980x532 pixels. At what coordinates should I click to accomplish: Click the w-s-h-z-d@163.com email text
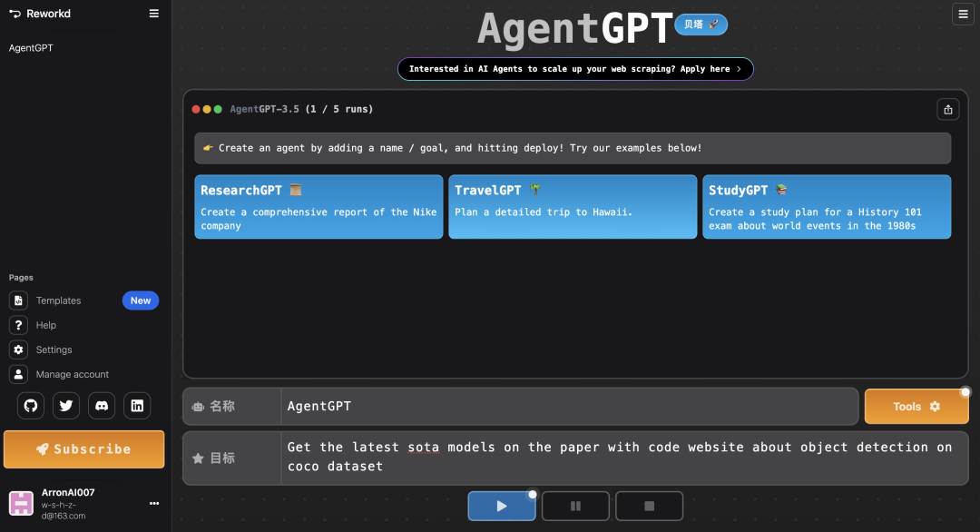tap(64, 510)
